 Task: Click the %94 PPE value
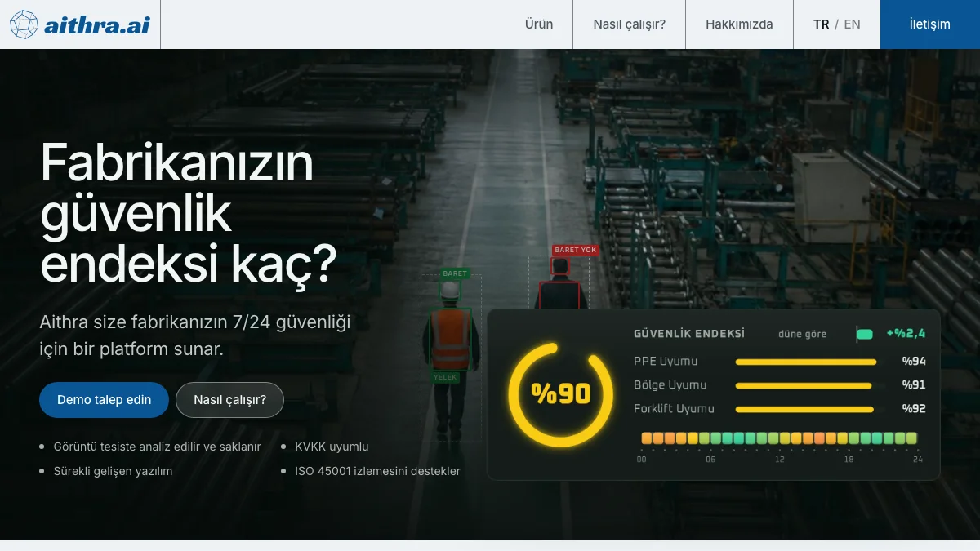[914, 362]
